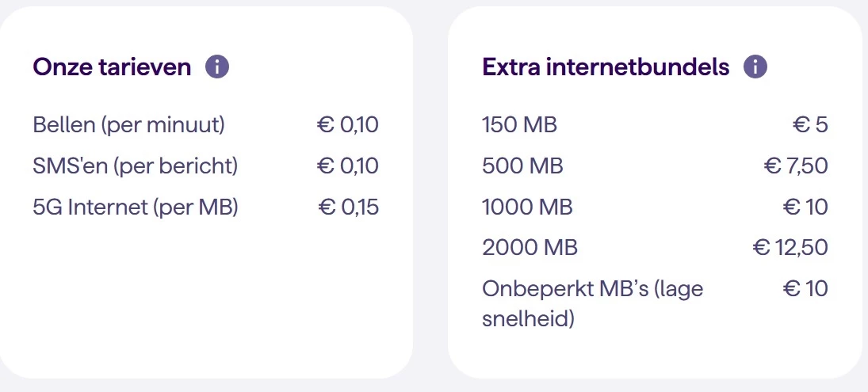Click the € 10 price for 1000 MB
The width and height of the screenshot is (868, 392).
[x=805, y=207]
